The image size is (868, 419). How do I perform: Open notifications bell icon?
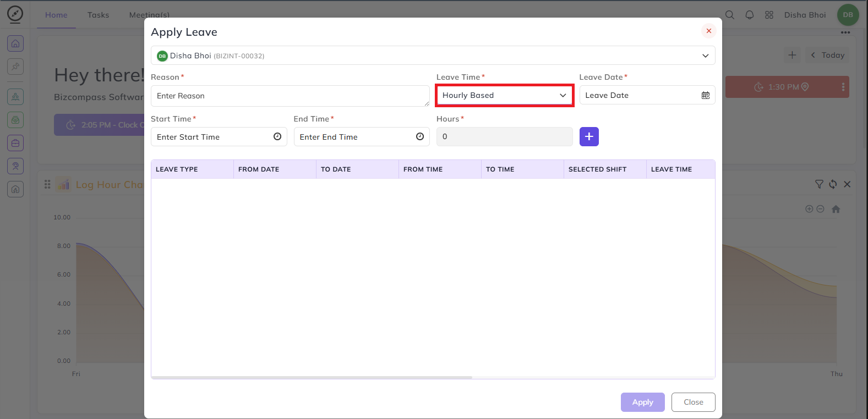(750, 15)
